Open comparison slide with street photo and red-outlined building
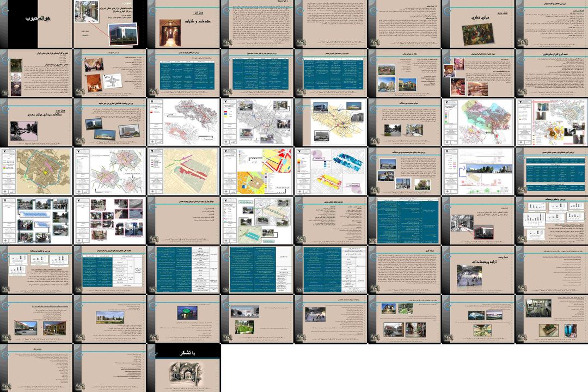 pyautogui.click(x=478, y=220)
